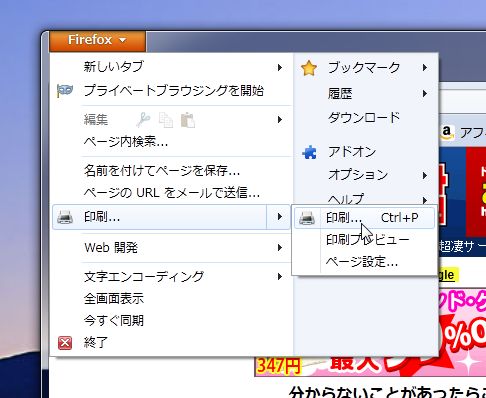Expand the Web 開発 submenu arrow
Image resolution: width=486 pixels, height=398 pixels.
click(280, 248)
